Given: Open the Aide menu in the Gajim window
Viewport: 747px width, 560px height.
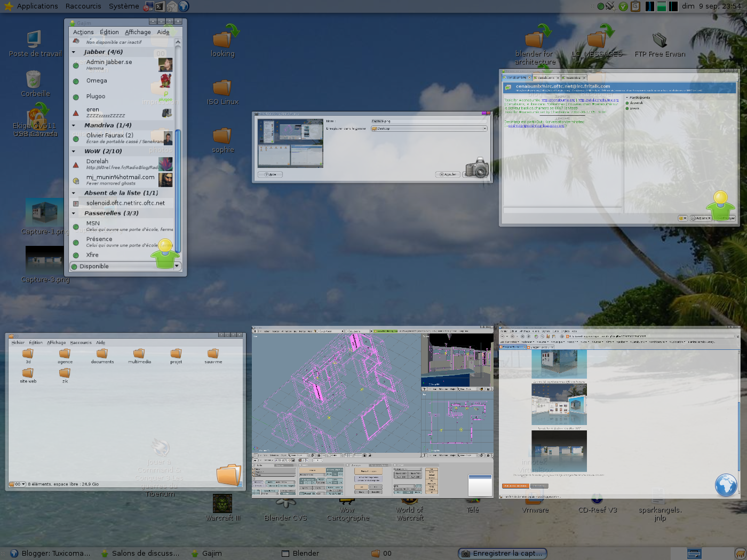Looking at the screenshot, I should pos(163,32).
